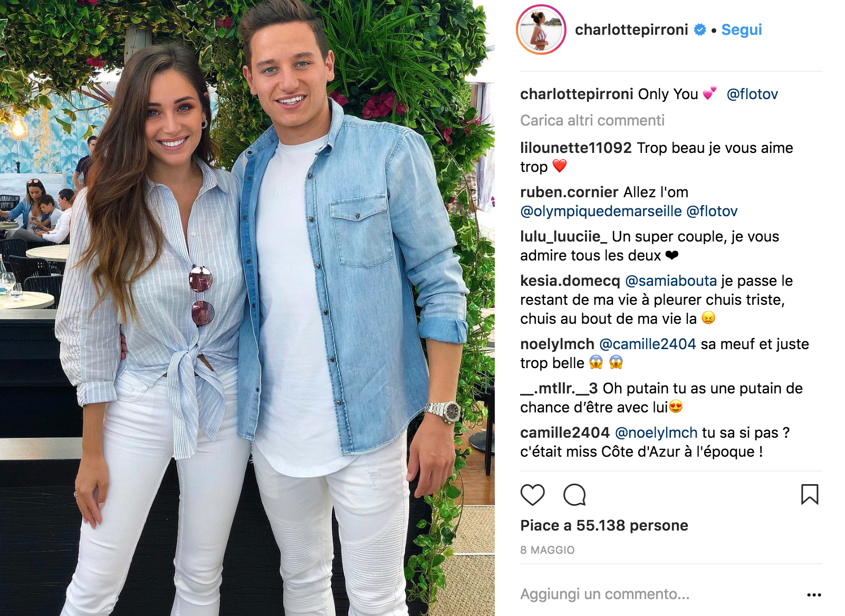Viewport: 845px width, 616px height.
Task: Open the 8 MAGGIO post date
Action: [548, 550]
